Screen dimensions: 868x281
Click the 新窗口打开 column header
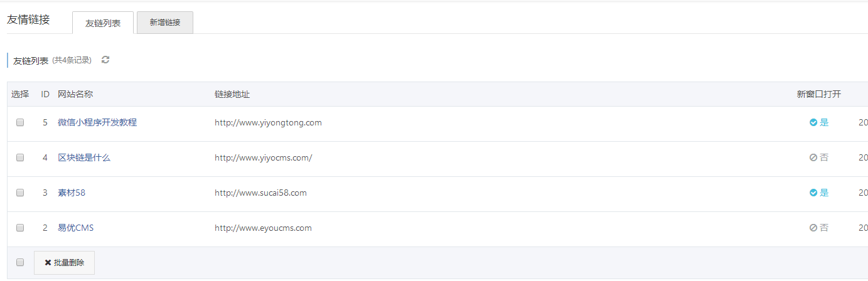pyautogui.click(x=818, y=95)
